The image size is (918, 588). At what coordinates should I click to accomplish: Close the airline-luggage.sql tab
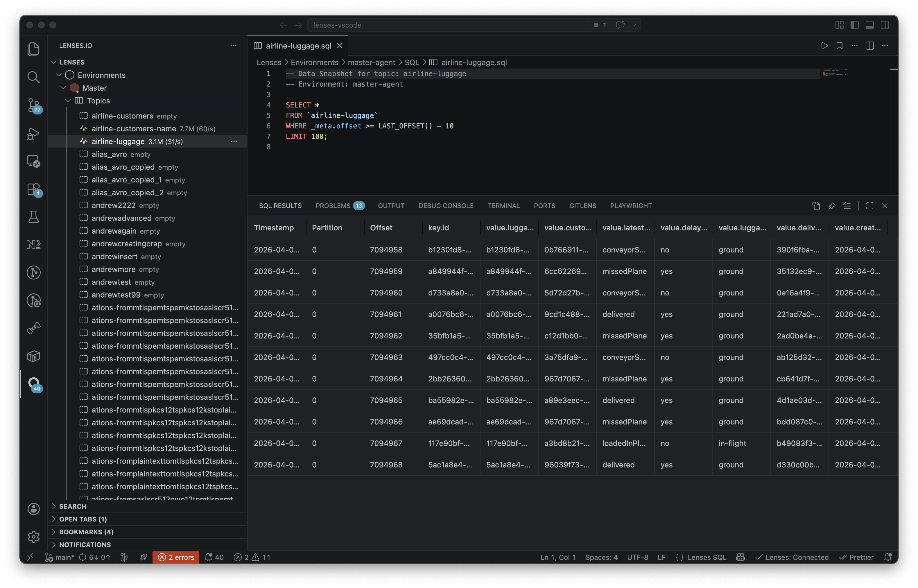(x=339, y=46)
